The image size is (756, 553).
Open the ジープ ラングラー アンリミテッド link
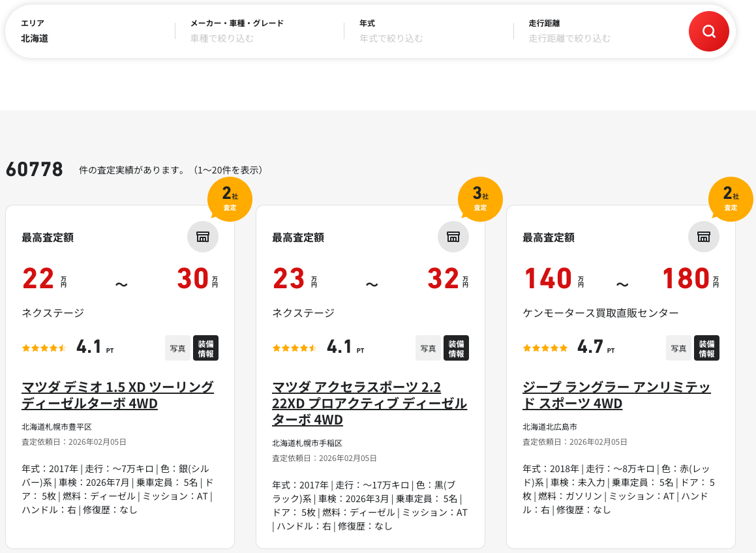pyautogui.click(x=616, y=395)
